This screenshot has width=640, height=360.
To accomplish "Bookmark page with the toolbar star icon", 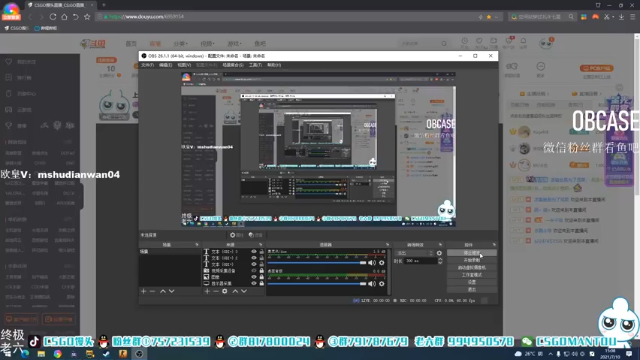I will (87, 17).
